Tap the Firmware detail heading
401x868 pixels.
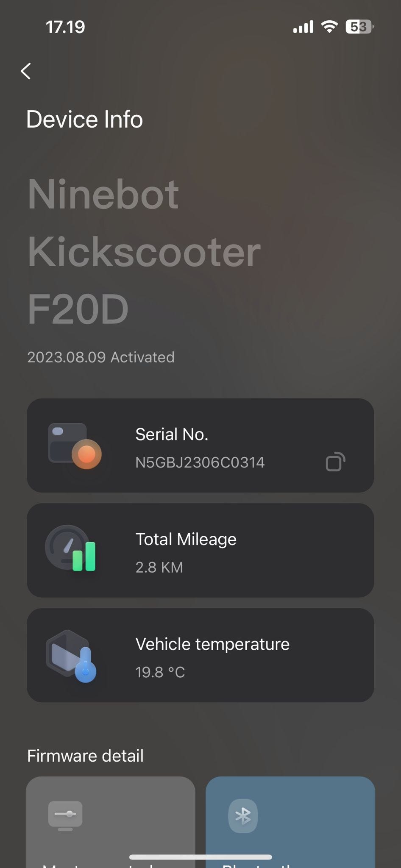tap(85, 756)
